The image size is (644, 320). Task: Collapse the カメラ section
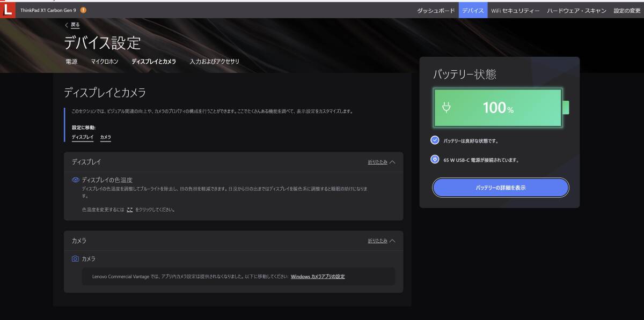point(382,241)
